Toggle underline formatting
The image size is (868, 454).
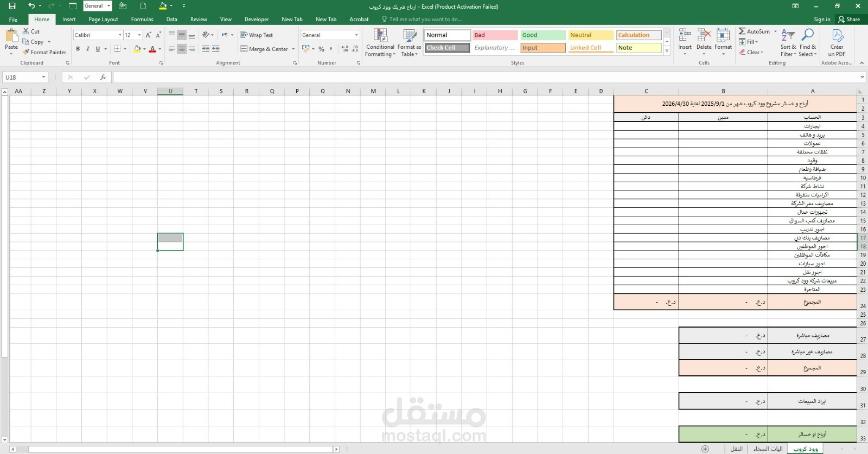point(98,49)
